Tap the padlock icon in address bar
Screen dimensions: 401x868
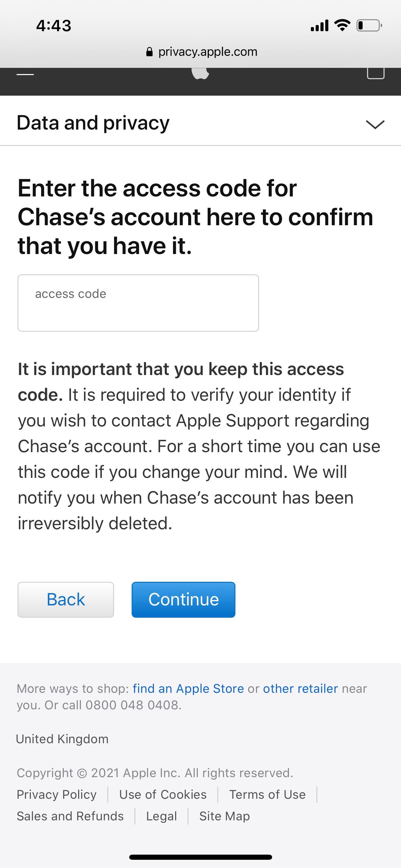(x=149, y=52)
